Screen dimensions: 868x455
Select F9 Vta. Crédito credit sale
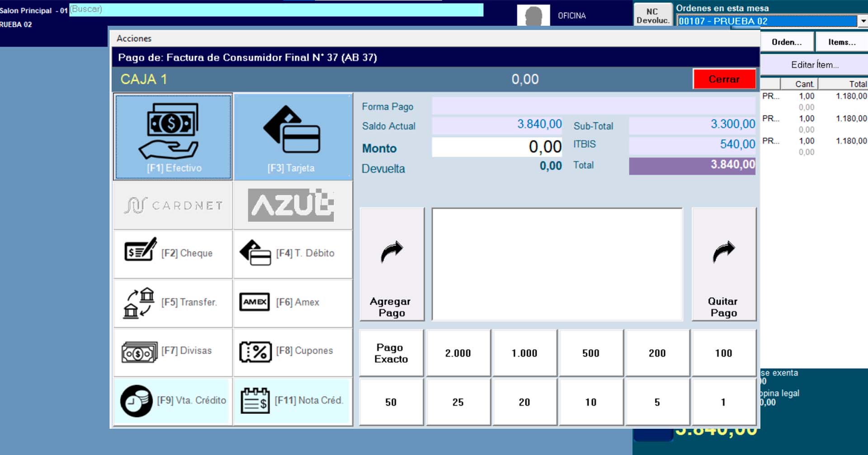pos(173,401)
